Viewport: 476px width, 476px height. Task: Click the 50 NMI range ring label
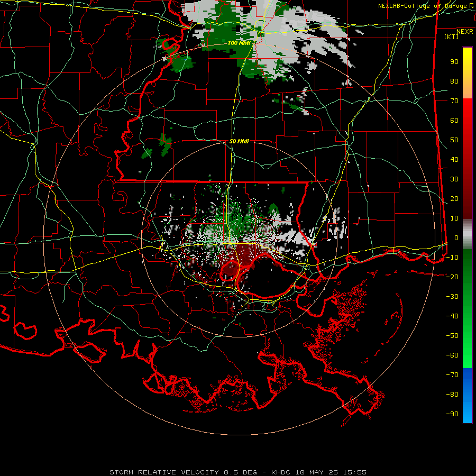(239, 141)
